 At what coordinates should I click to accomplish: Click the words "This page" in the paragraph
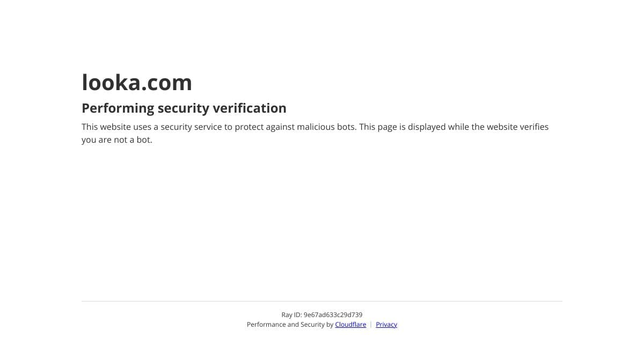click(378, 127)
